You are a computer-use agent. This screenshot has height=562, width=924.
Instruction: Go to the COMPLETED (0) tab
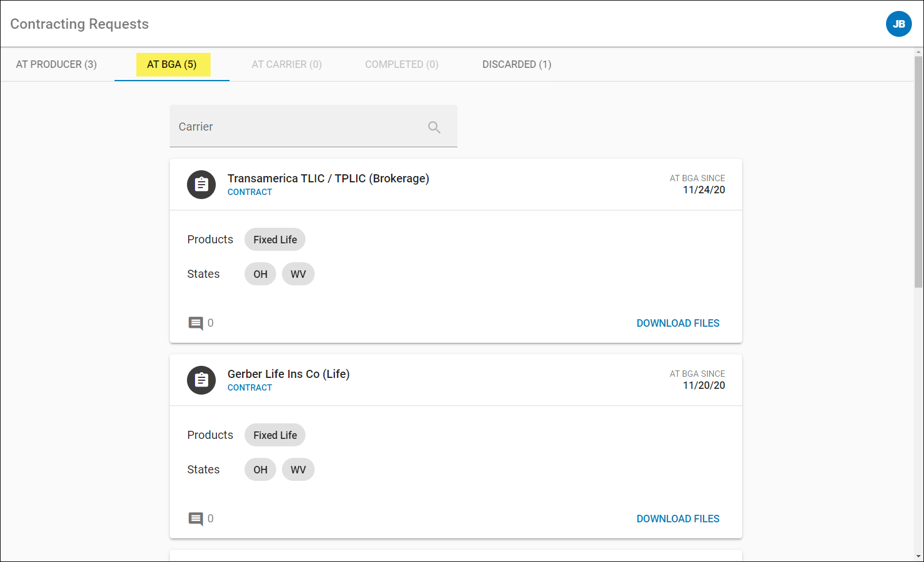coord(402,64)
